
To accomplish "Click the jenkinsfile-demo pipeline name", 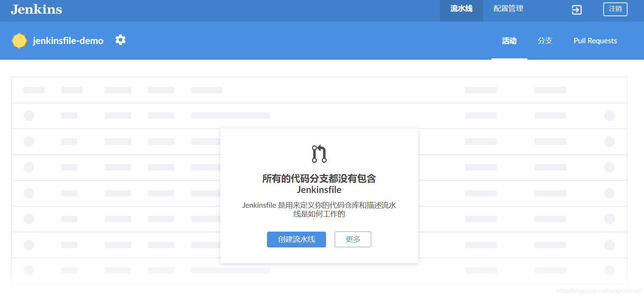I will (x=68, y=41).
